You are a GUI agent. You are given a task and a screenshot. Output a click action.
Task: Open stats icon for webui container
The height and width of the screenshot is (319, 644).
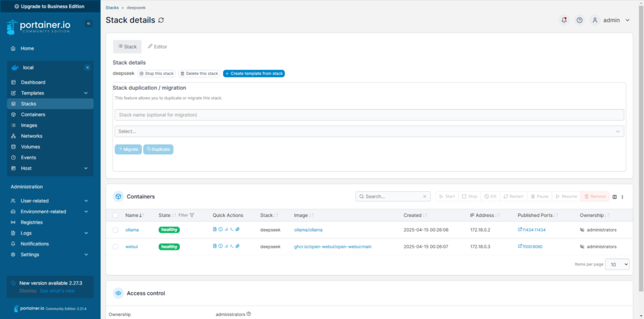pos(226,246)
